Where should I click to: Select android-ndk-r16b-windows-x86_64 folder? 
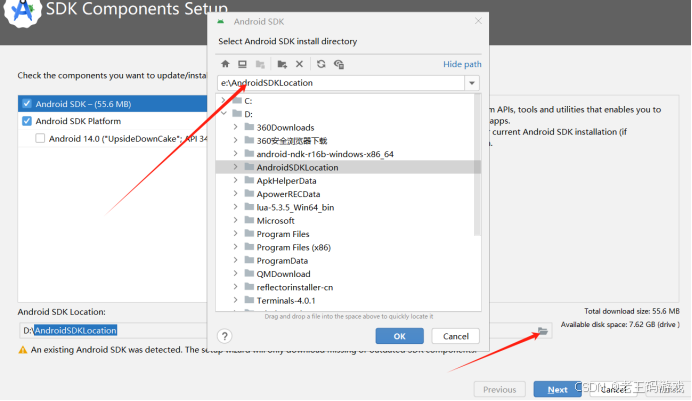pos(325,154)
